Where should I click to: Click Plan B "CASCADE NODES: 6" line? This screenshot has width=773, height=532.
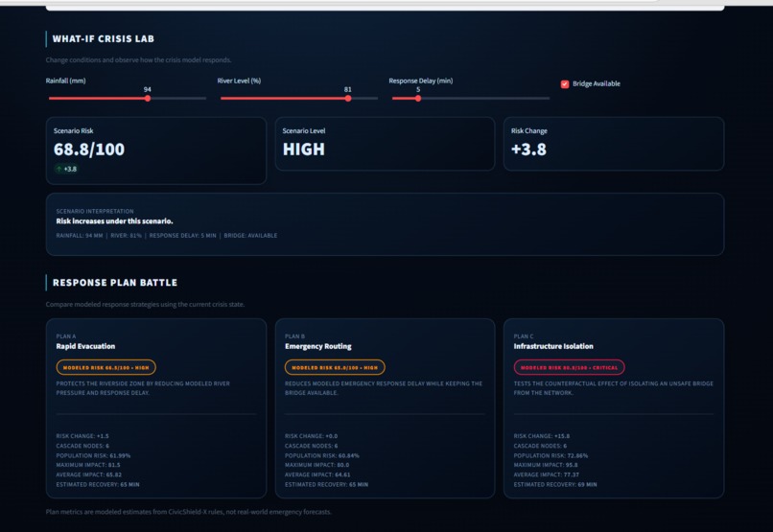(311, 446)
